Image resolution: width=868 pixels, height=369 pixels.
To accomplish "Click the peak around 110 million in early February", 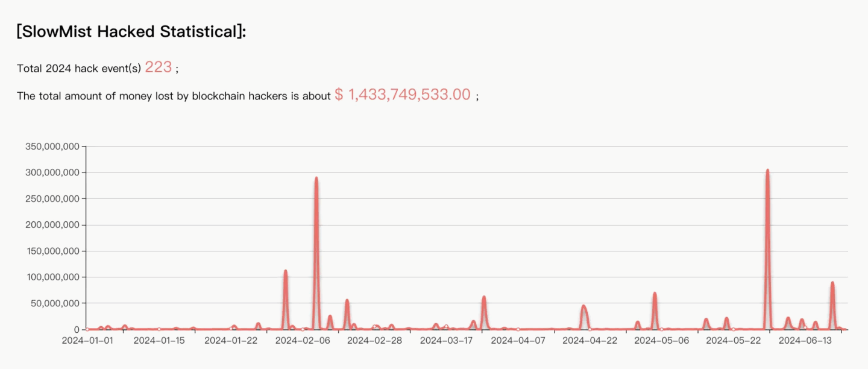I will pyautogui.click(x=285, y=271).
